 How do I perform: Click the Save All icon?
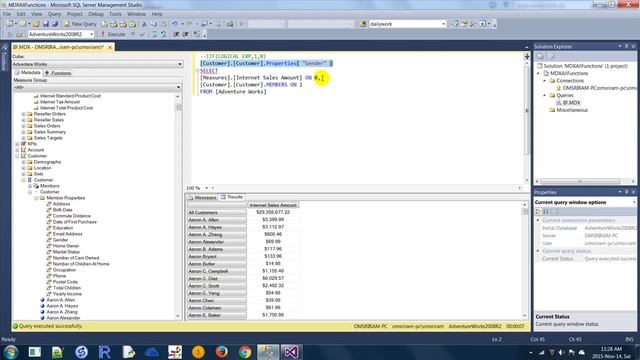[x=55, y=24]
